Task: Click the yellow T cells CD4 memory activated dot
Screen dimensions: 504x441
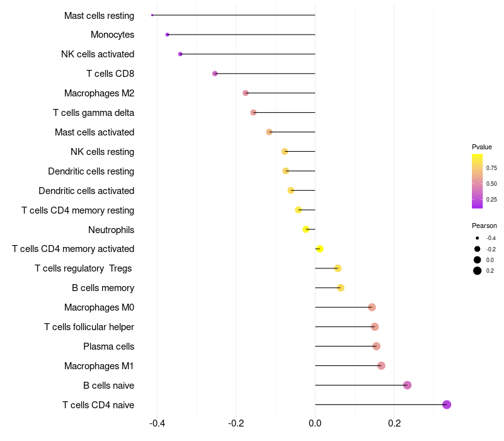Action: coord(319,249)
